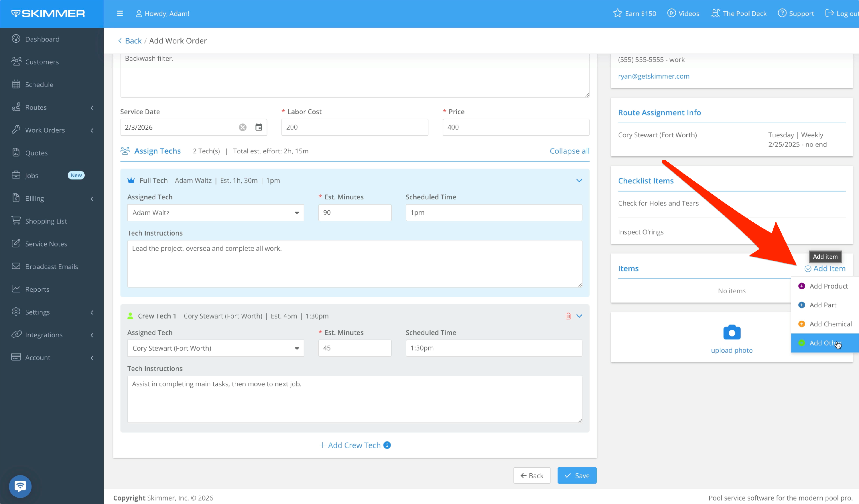This screenshot has height=504, width=859.
Task: Choose Add Product menu option
Action: [828, 286]
